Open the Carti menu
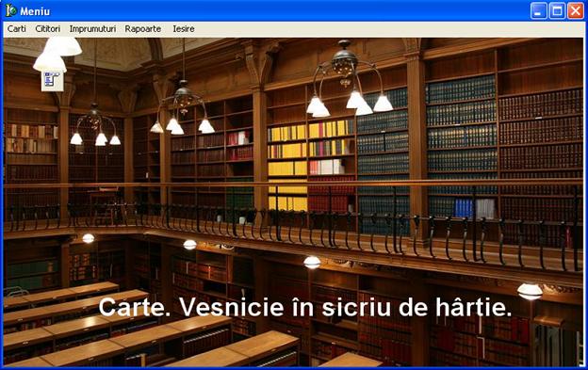The image size is (588, 370). click(x=17, y=29)
